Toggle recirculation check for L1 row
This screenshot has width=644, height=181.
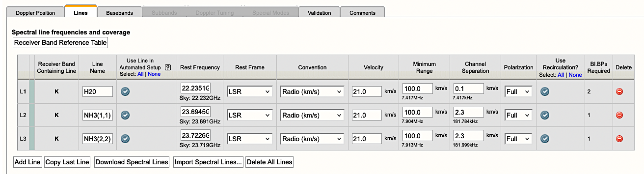coord(544,91)
